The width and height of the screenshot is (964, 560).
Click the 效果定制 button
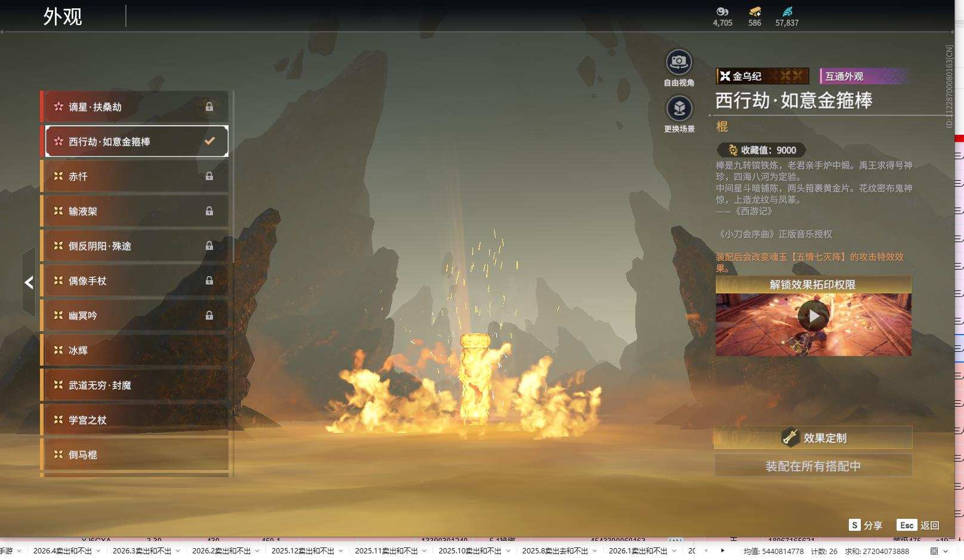click(x=813, y=438)
